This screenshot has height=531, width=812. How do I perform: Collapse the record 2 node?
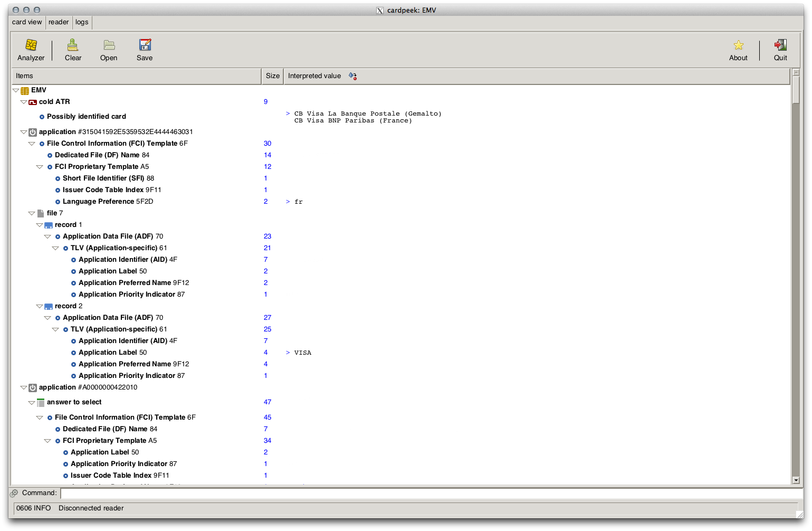coord(40,306)
